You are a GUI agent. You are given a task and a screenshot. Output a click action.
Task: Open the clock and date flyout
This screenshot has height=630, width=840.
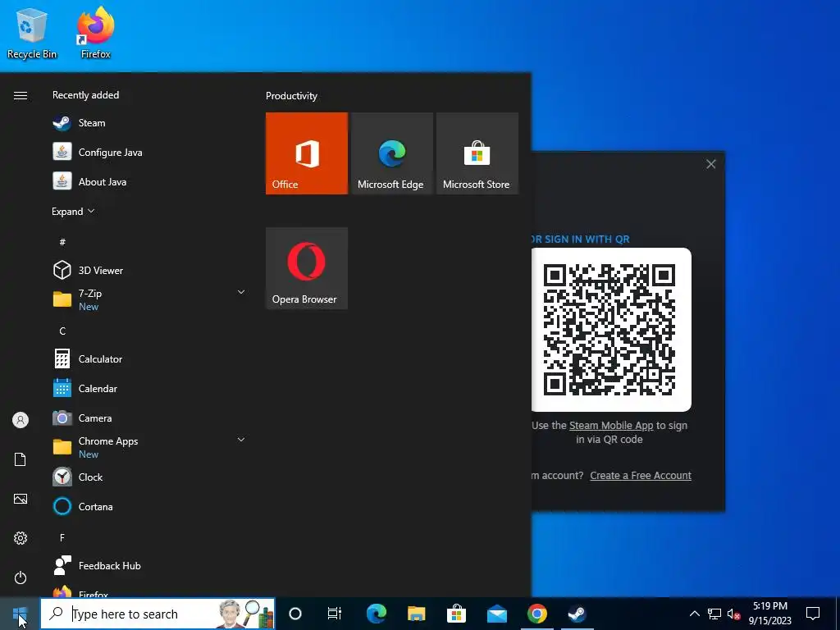[x=769, y=614]
